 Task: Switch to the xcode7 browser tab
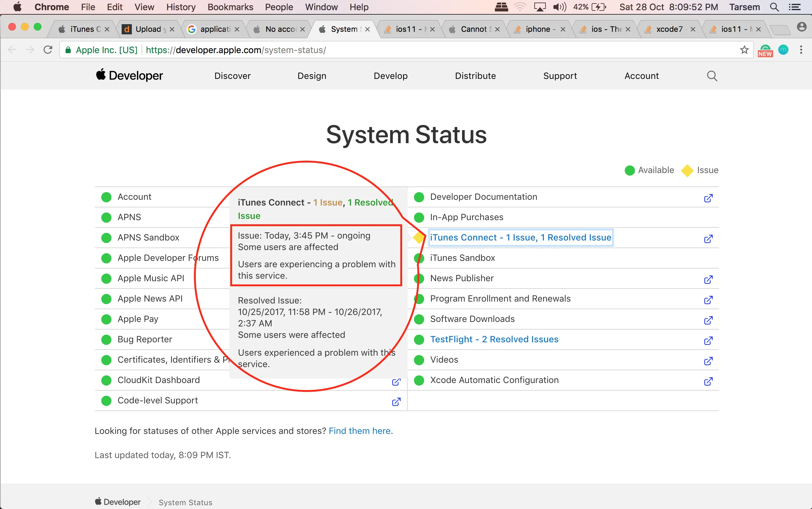click(x=668, y=29)
